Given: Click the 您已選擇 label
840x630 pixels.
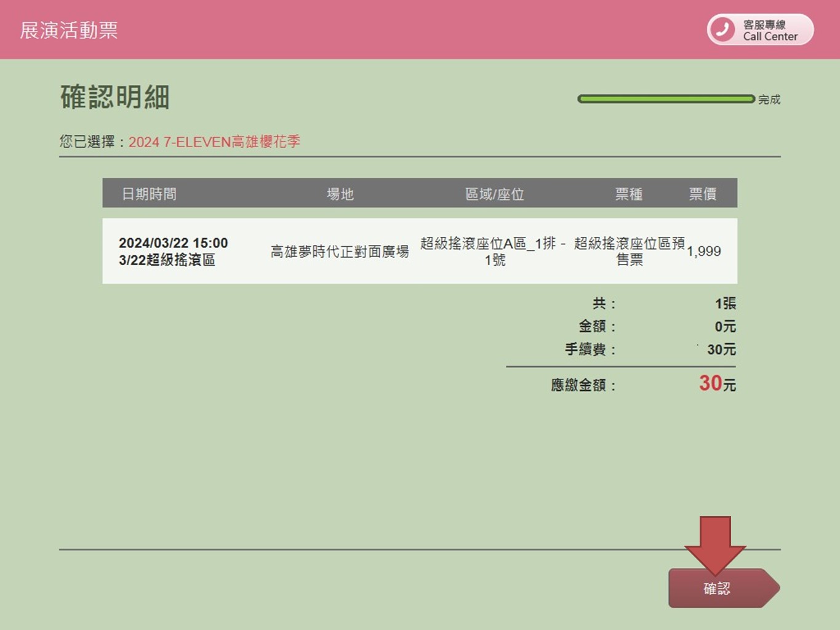Looking at the screenshot, I should (92, 142).
